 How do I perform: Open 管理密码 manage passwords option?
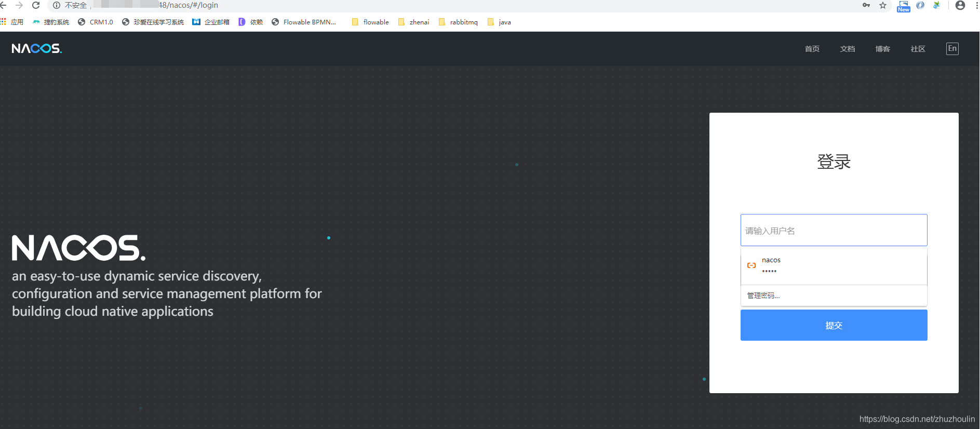click(x=834, y=296)
